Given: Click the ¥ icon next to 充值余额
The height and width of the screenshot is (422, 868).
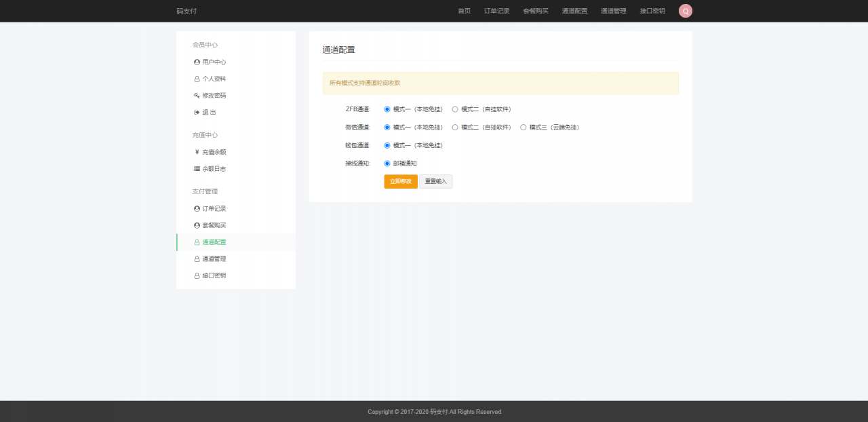Looking at the screenshot, I should (x=196, y=152).
